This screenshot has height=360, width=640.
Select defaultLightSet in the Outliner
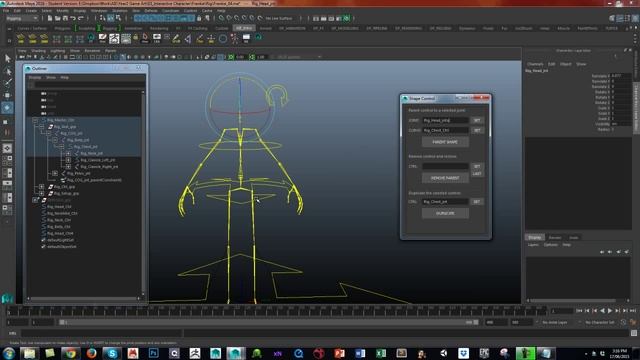coord(61,240)
